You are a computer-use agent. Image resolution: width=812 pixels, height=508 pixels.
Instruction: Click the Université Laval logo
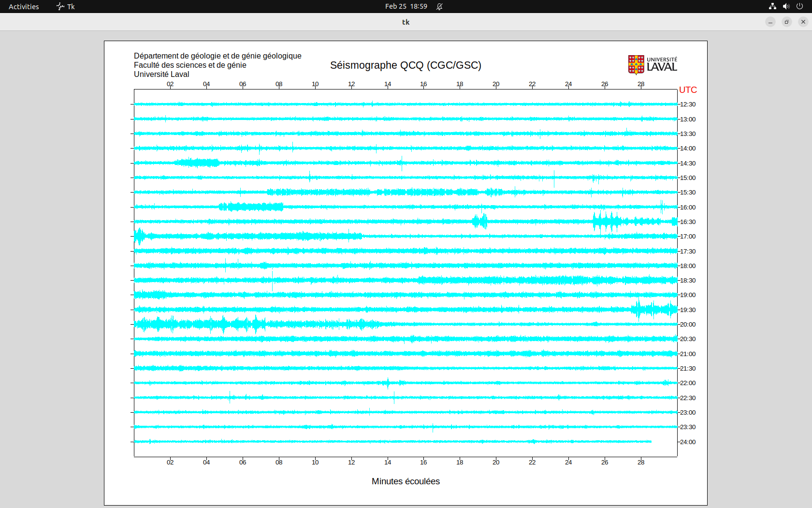[652, 65]
